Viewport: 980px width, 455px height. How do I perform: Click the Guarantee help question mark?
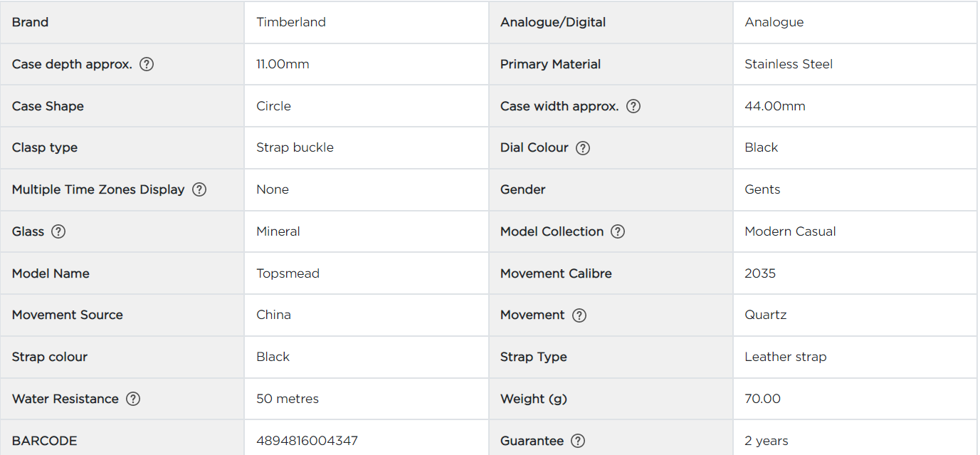point(578,441)
